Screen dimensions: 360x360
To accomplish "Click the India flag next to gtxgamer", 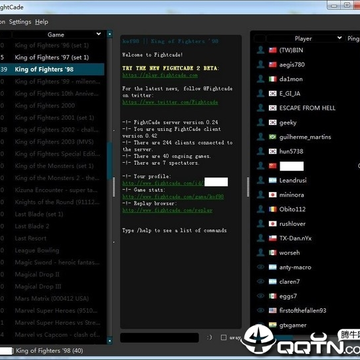I will (273, 325).
